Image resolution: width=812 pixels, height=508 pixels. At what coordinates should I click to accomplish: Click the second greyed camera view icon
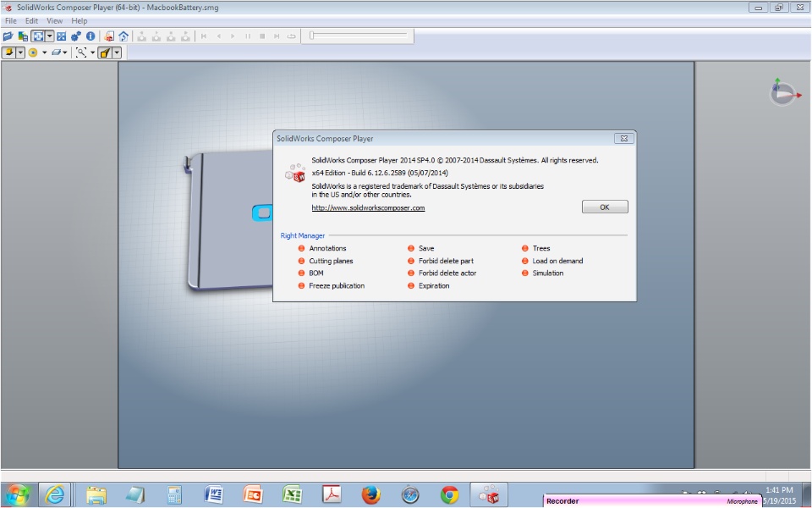[156, 36]
